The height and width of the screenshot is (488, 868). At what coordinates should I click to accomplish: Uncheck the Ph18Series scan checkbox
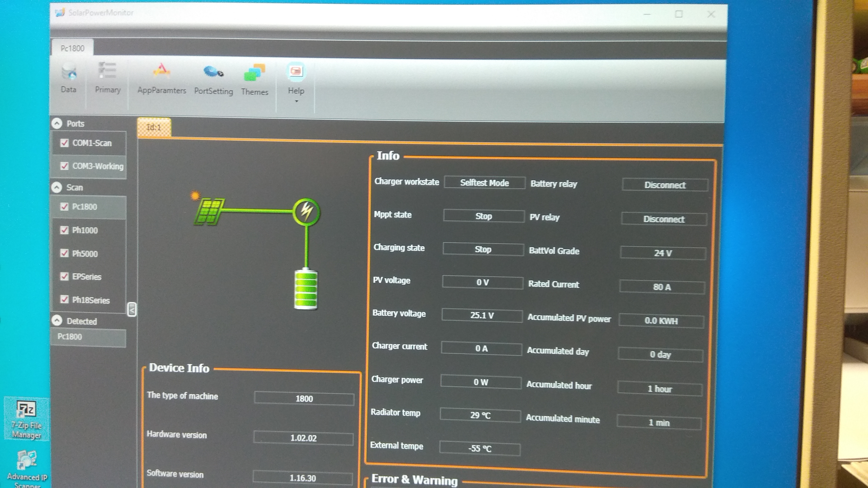64,299
